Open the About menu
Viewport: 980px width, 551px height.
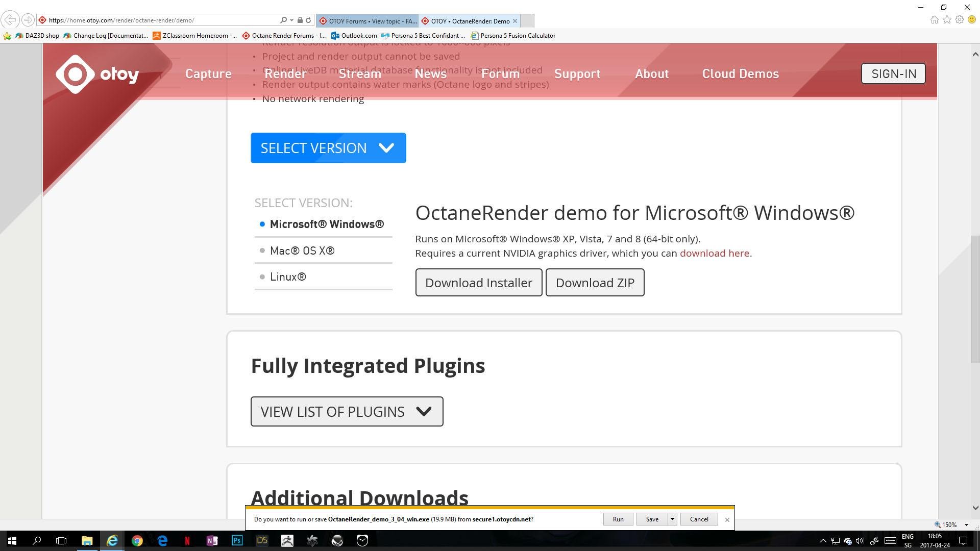(652, 73)
